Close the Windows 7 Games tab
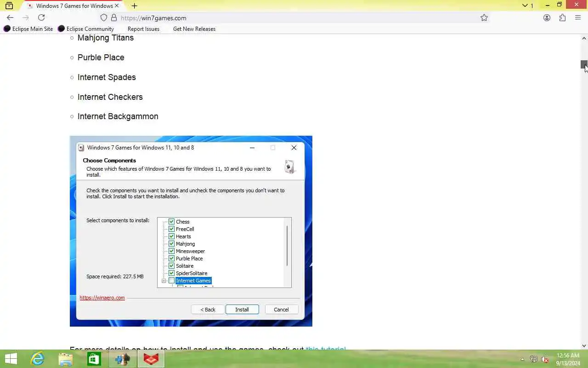Screen dimensions: 588x368 (x=117, y=6)
